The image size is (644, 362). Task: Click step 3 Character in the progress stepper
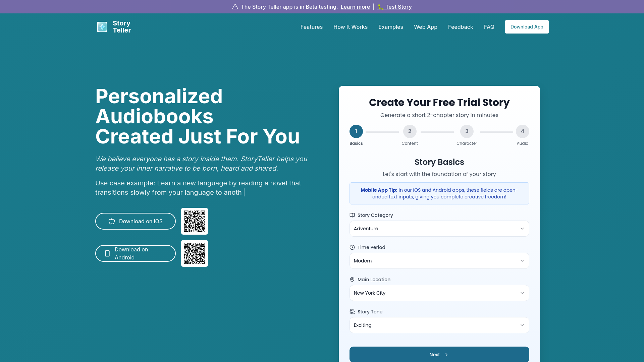(467, 131)
